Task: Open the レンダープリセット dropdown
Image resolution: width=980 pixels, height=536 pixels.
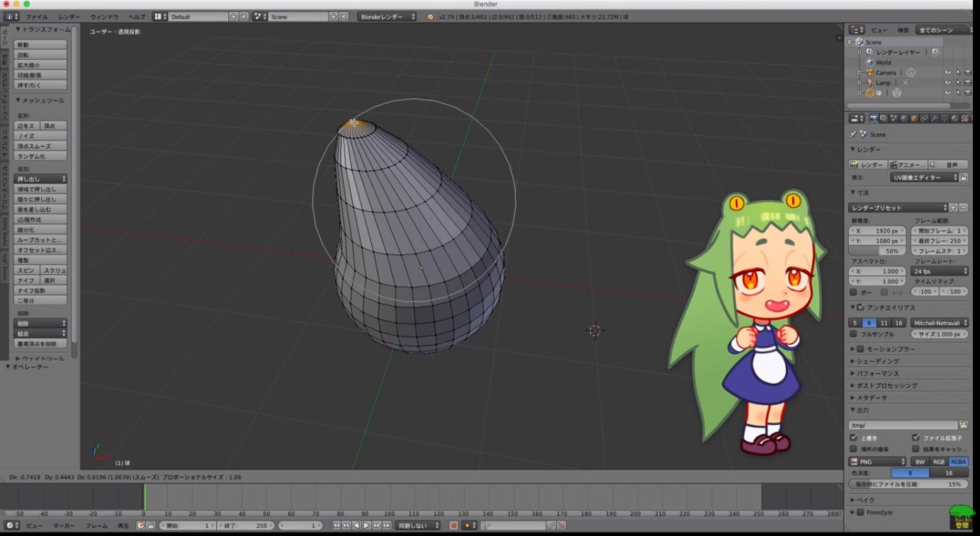Action: pyautogui.click(x=898, y=207)
